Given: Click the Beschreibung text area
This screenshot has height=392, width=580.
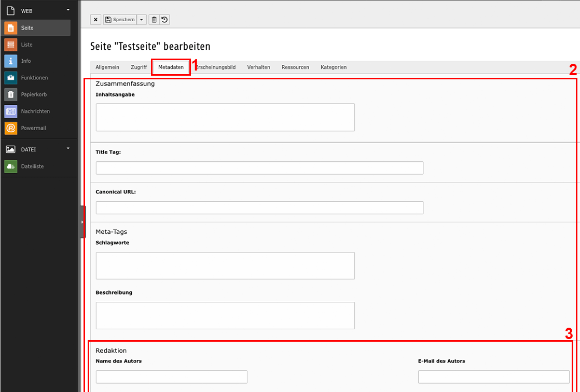Looking at the screenshot, I should tap(225, 315).
